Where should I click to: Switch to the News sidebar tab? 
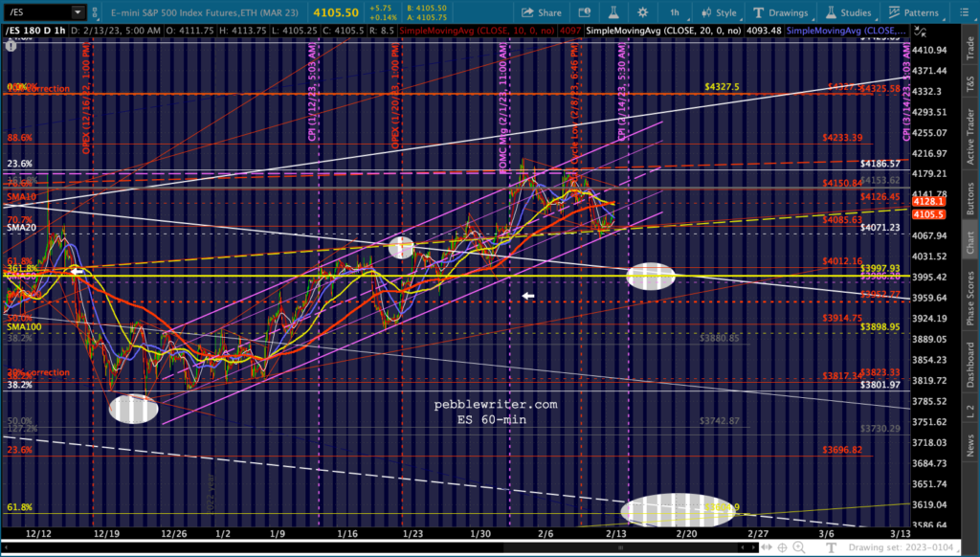point(970,446)
